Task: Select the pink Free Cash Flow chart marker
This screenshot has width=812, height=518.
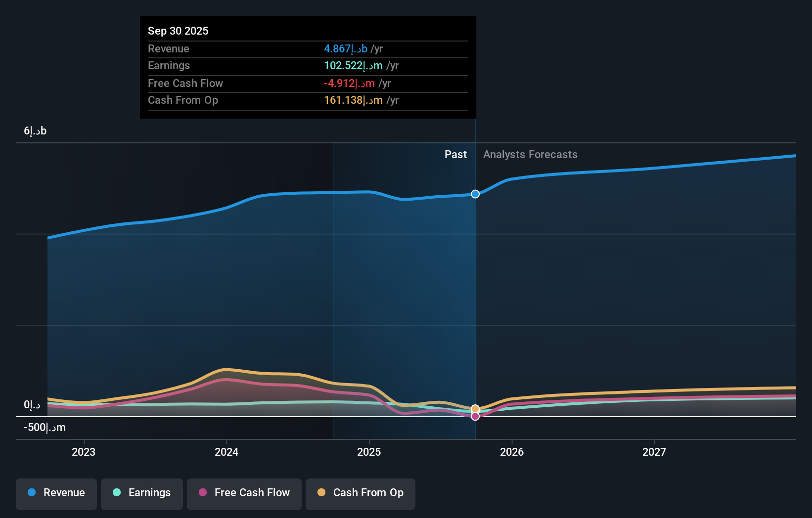Action: [x=475, y=416]
